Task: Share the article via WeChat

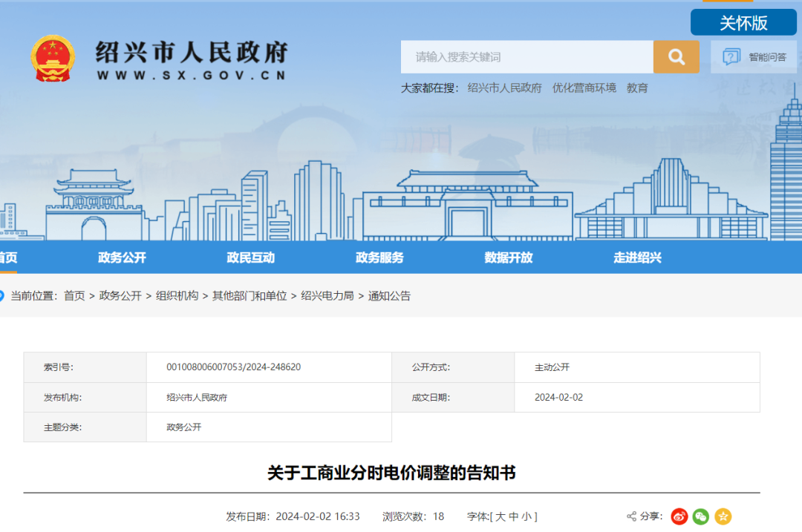Action: 700,516
